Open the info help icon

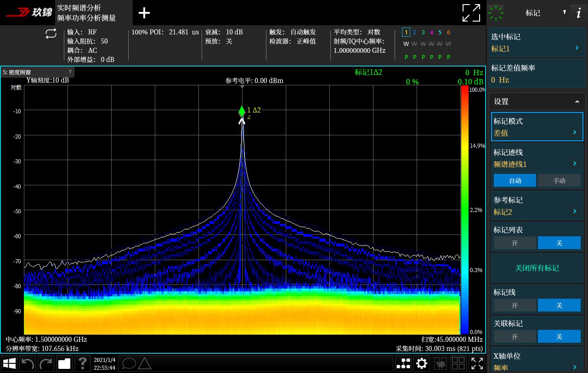578,13
